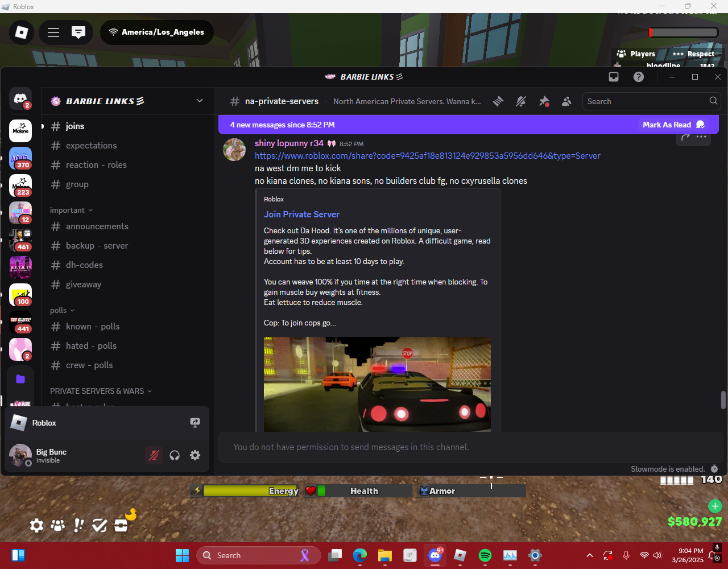The height and width of the screenshot is (569, 728).
Task: Click the Windows taskbar Search box
Action: (259, 555)
